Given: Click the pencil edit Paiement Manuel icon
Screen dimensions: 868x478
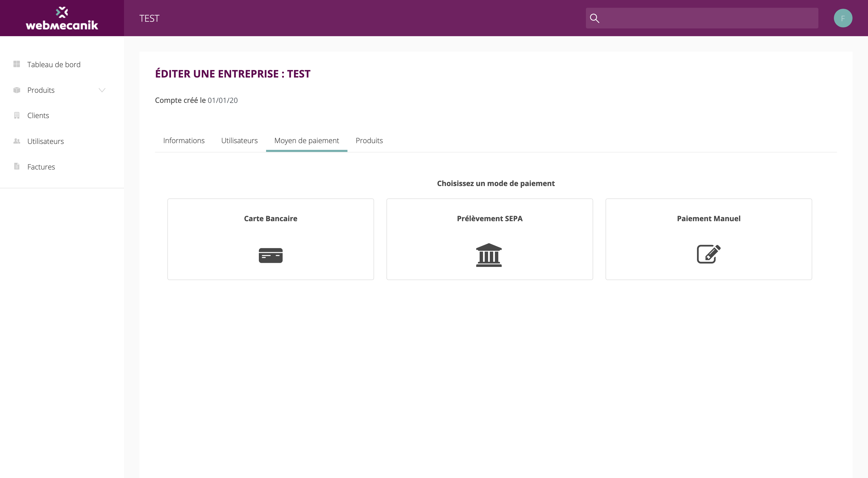Looking at the screenshot, I should click(x=709, y=254).
